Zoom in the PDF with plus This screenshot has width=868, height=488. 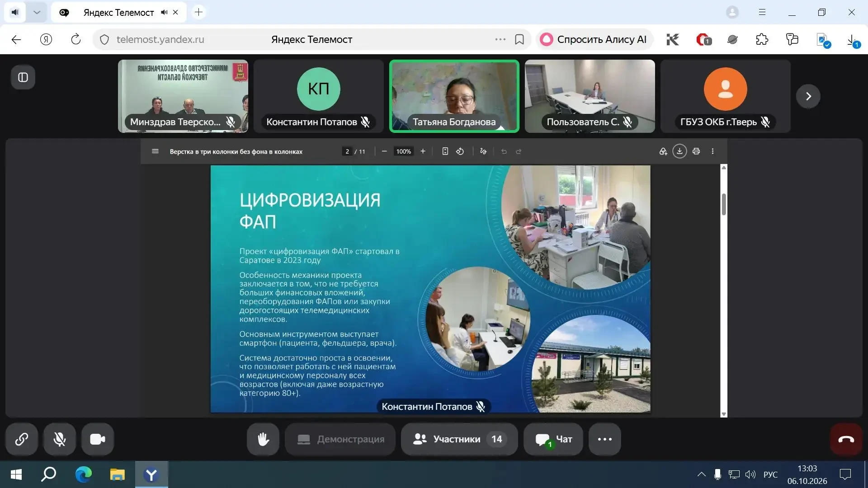coord(423,151)
